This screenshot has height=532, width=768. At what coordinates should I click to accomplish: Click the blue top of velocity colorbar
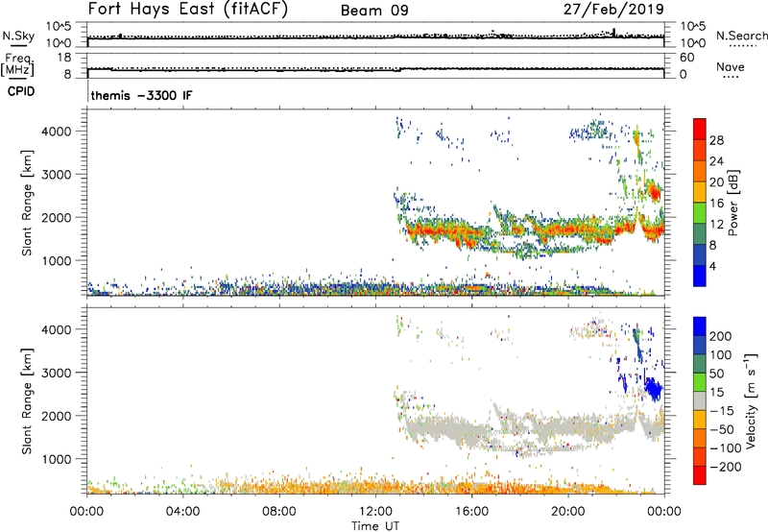[700, 326]
